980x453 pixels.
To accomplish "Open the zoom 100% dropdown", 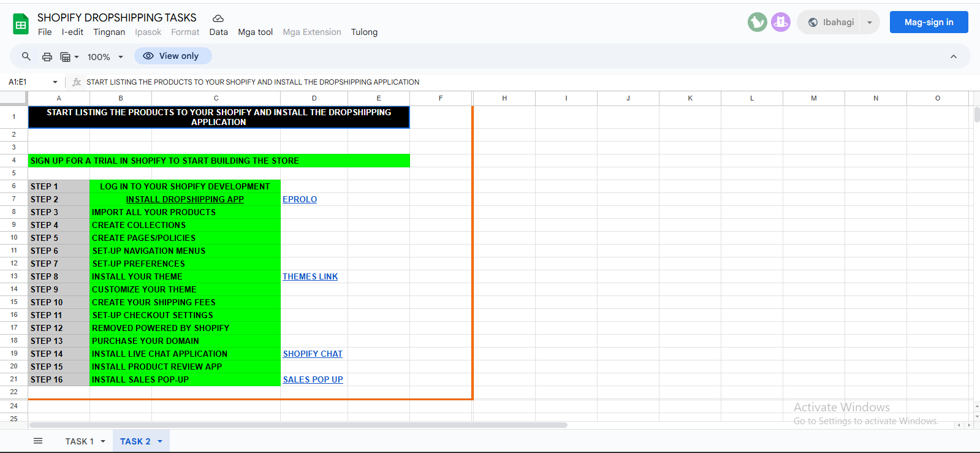I will (105, 57).
